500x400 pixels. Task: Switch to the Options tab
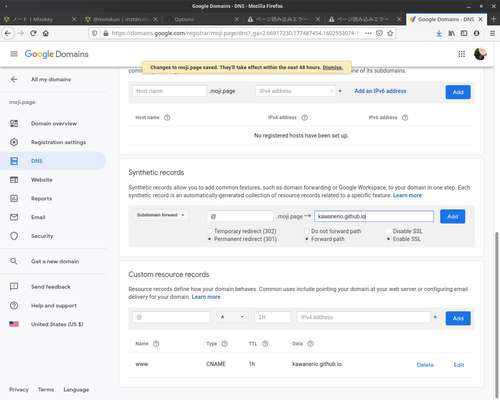(x=202, y=19)
